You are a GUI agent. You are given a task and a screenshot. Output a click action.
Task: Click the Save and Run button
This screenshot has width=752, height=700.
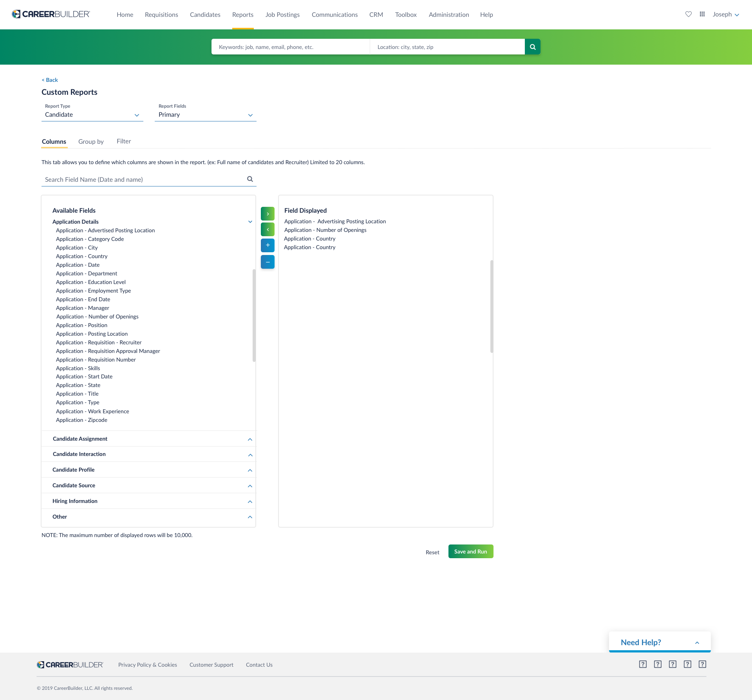(x=471, y=552)
